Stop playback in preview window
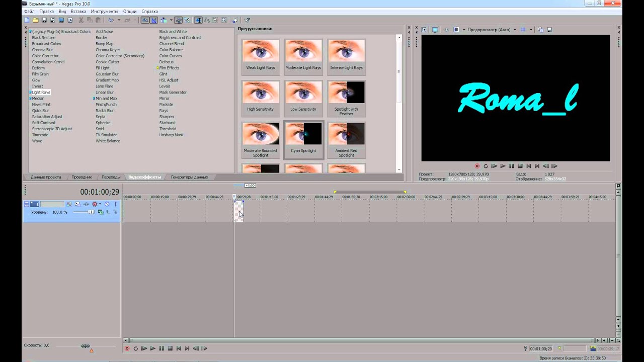The image size is (644, 362). click(x=520, y=166)
